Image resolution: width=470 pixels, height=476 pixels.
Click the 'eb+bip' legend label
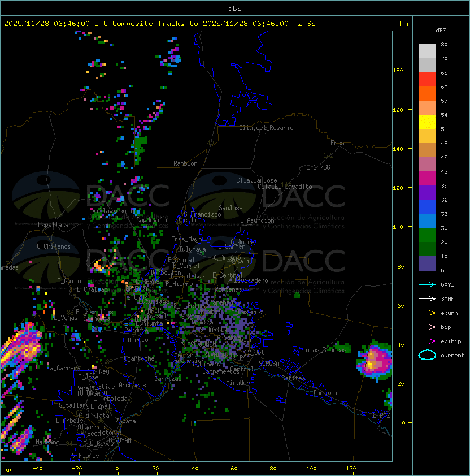451,341
